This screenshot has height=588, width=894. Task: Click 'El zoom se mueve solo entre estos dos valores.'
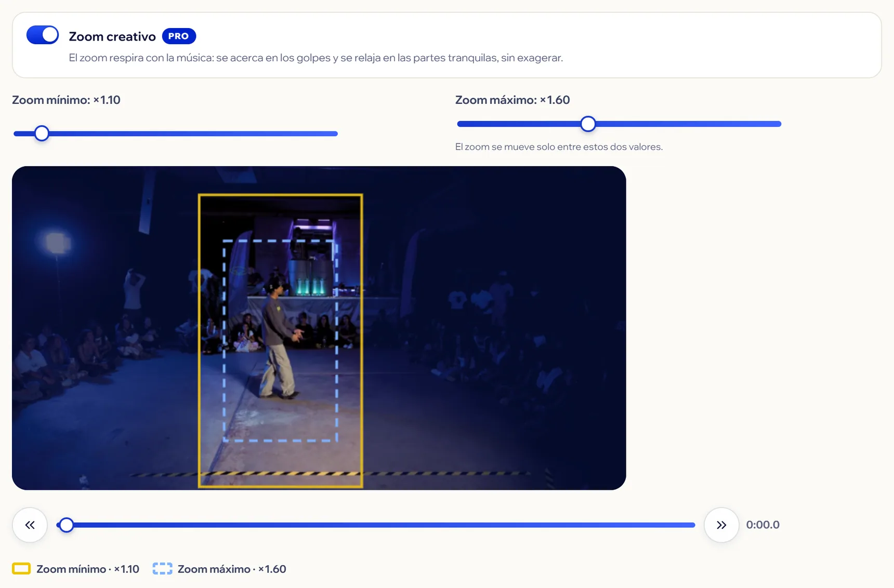pos(559,147)
